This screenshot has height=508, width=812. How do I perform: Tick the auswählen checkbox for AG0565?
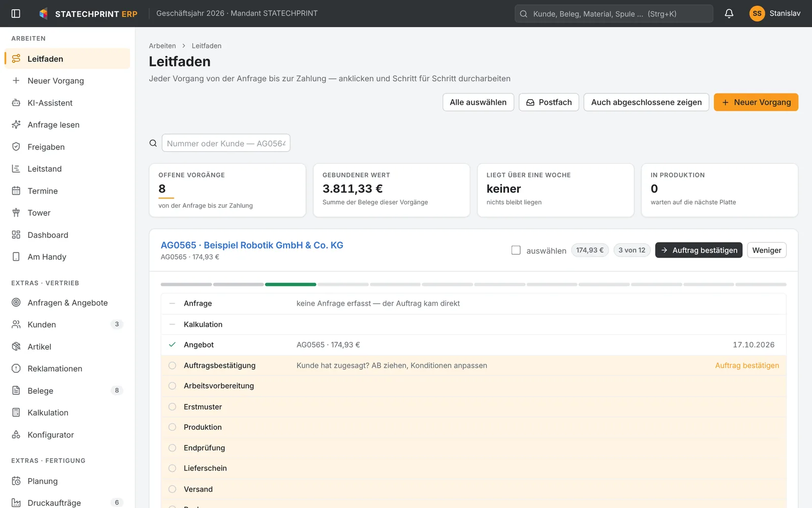point(516,250)
